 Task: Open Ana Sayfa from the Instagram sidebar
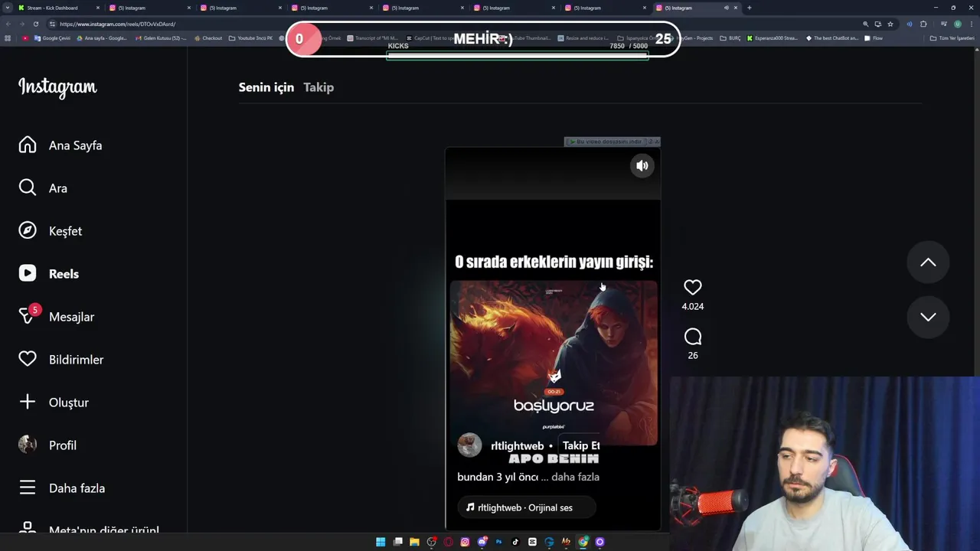[x=60, y=145]
